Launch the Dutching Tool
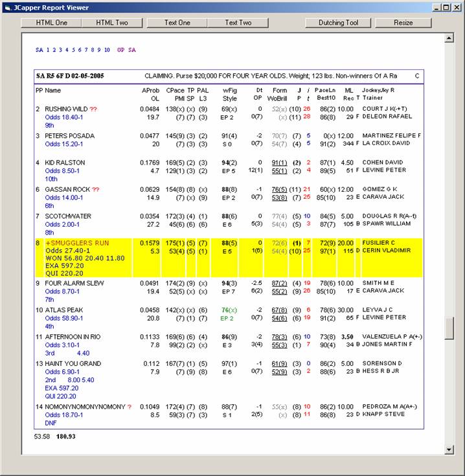 click(x=338, y=23)
